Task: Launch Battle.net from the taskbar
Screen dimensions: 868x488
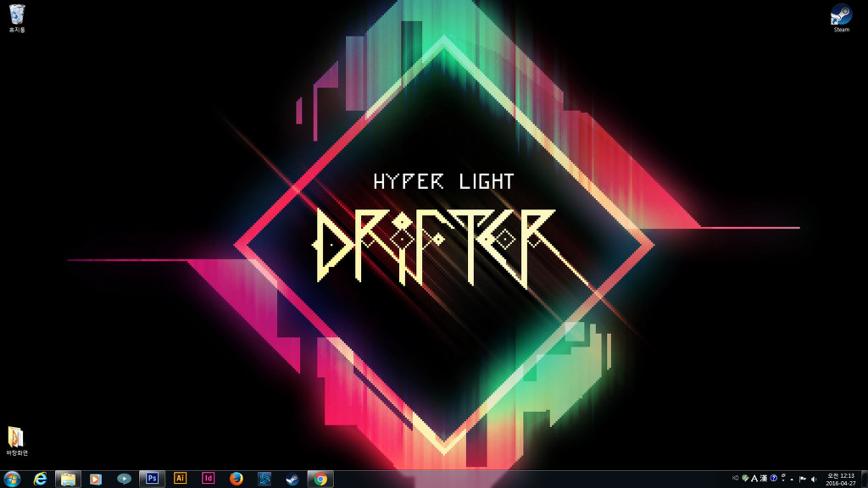Action: [x=264, y=480]
